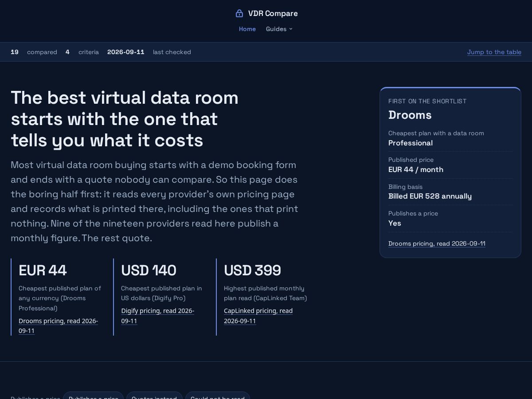The width and height of the screenshot is (532, 399).
Task: Open the CapLinked pricing source link
Action: tap(258, 316)
